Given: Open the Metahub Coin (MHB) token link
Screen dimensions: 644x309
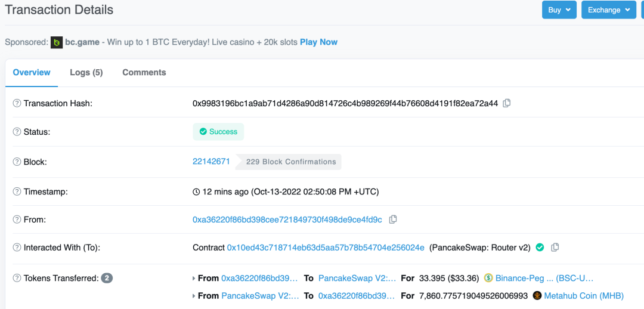Looking at the screenshot, I should click(x=584, y=295).
